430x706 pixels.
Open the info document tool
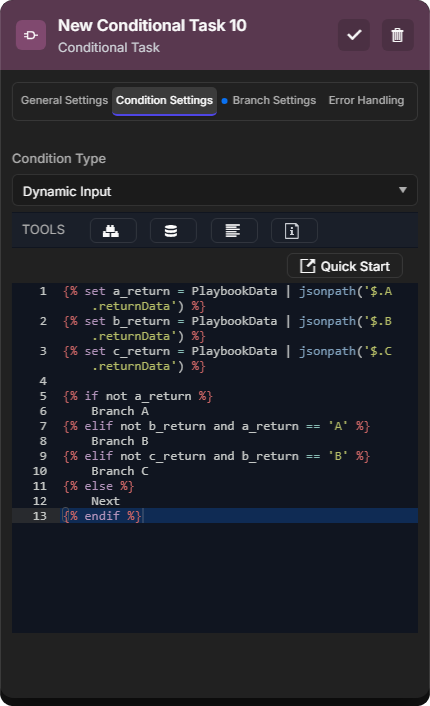(294, 231)
